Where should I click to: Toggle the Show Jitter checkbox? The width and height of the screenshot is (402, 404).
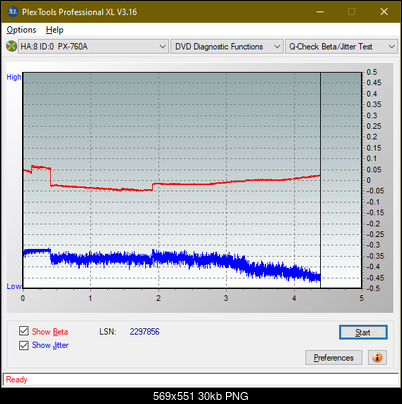pyautogui.click(x=24, y=345)
